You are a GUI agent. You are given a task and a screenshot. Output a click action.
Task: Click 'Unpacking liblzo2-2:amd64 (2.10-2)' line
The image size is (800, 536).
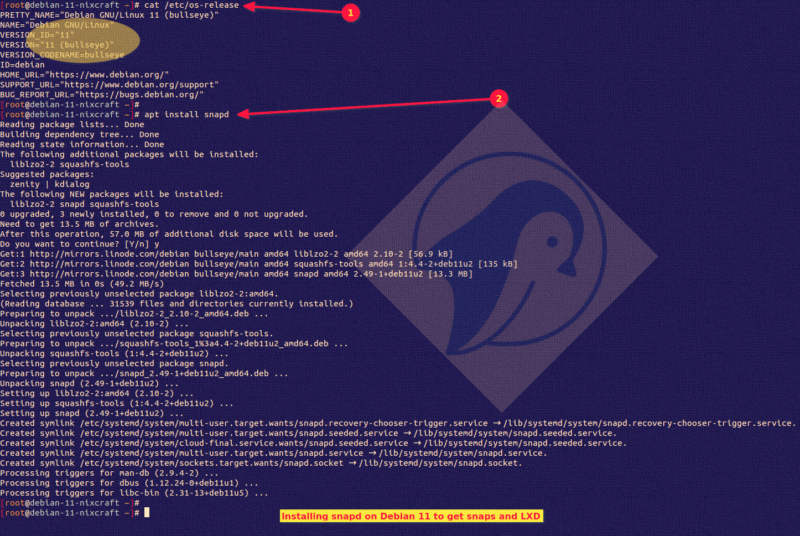95,323
